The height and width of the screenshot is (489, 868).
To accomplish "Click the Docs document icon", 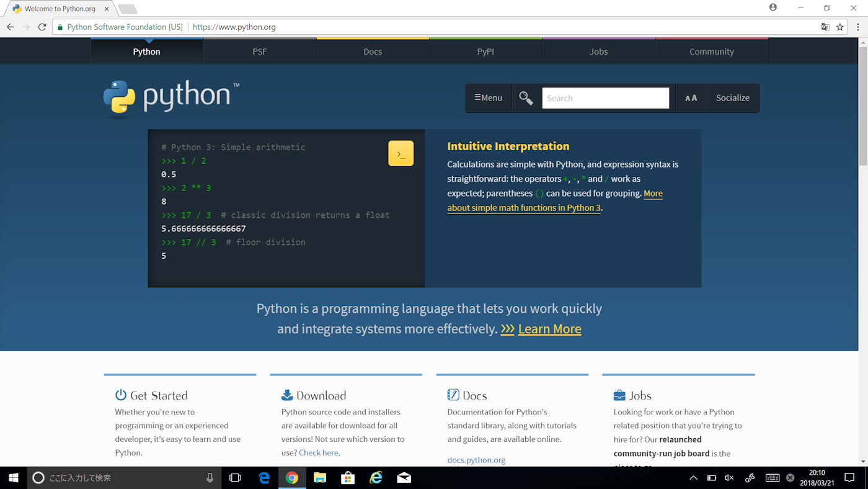I will (x=453, y=395).
